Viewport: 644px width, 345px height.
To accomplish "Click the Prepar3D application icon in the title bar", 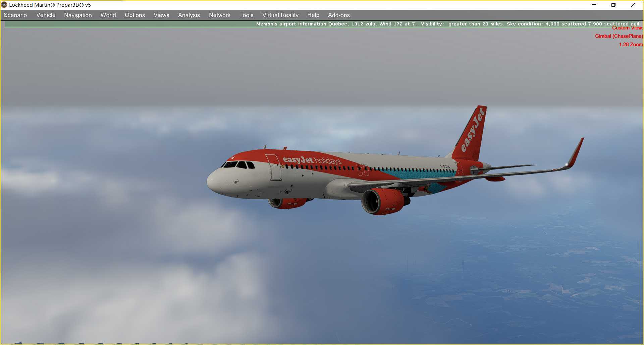I will (x=4, y=5).
